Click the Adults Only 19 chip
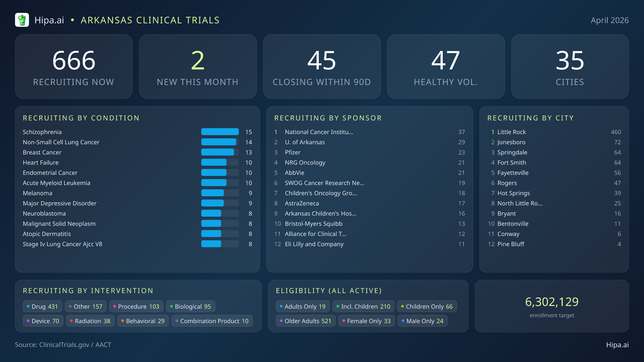 coord(303,306)
